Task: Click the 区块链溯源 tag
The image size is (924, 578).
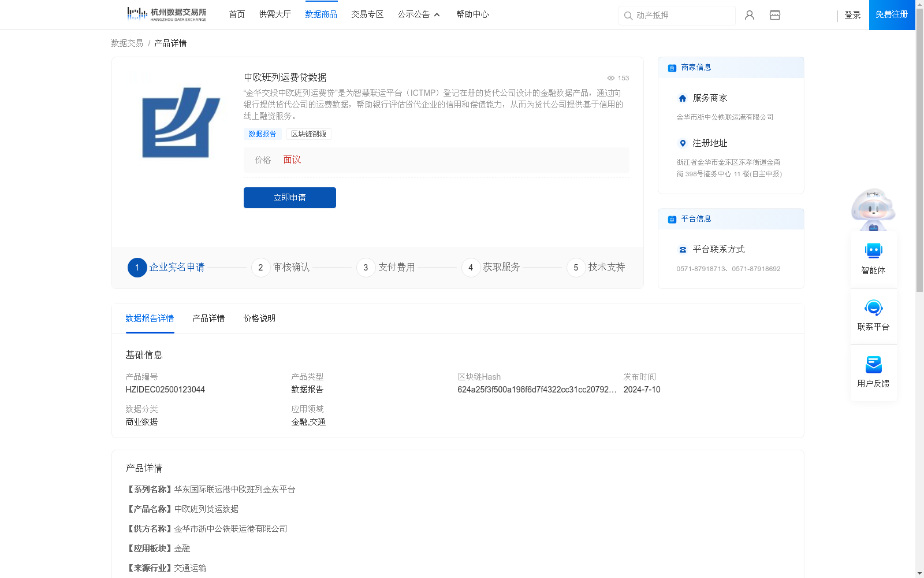Action: click(x=308, y=134)
